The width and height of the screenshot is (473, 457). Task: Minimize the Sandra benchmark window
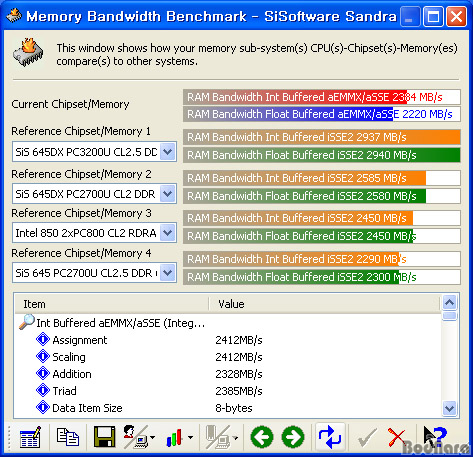point(409,17)
